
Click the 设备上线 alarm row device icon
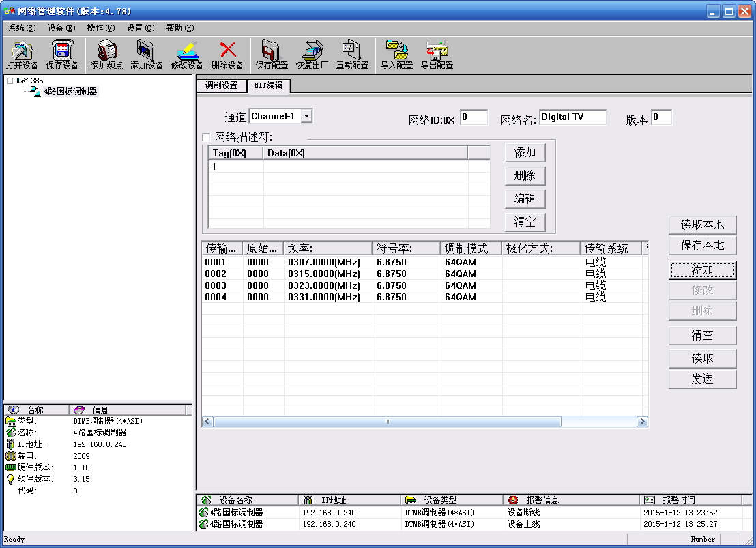click(203, 524)
